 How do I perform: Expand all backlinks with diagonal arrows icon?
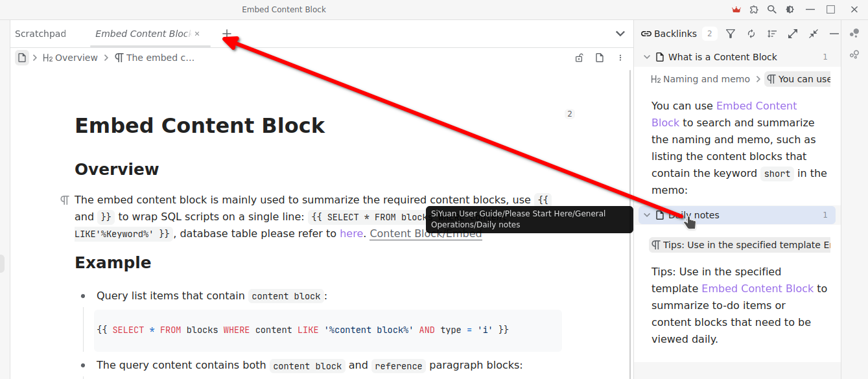792,33
